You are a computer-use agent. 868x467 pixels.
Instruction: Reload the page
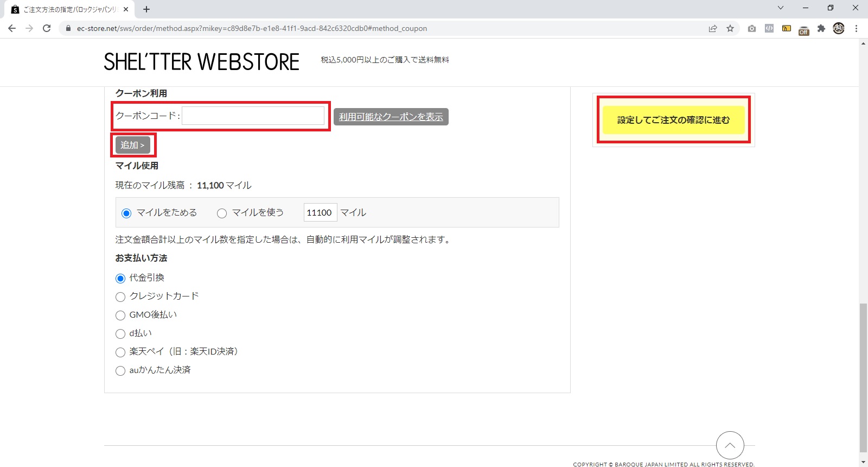[x=47, y=28]
